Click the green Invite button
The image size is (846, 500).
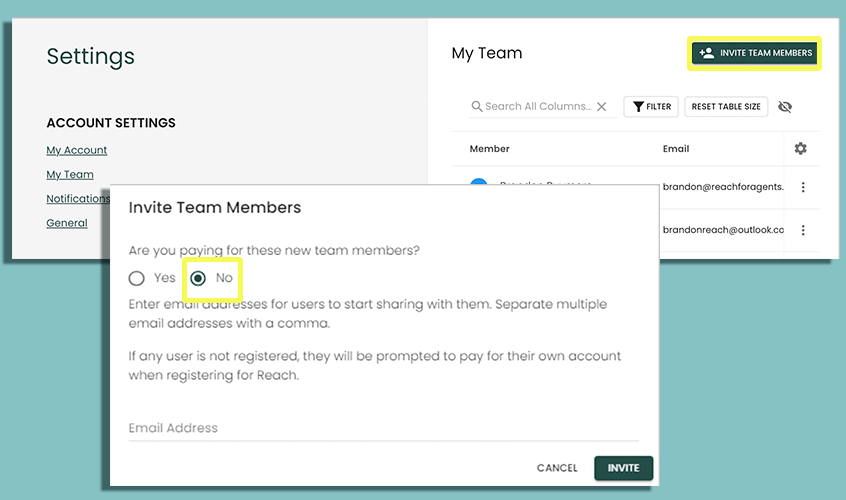point(623,468)
